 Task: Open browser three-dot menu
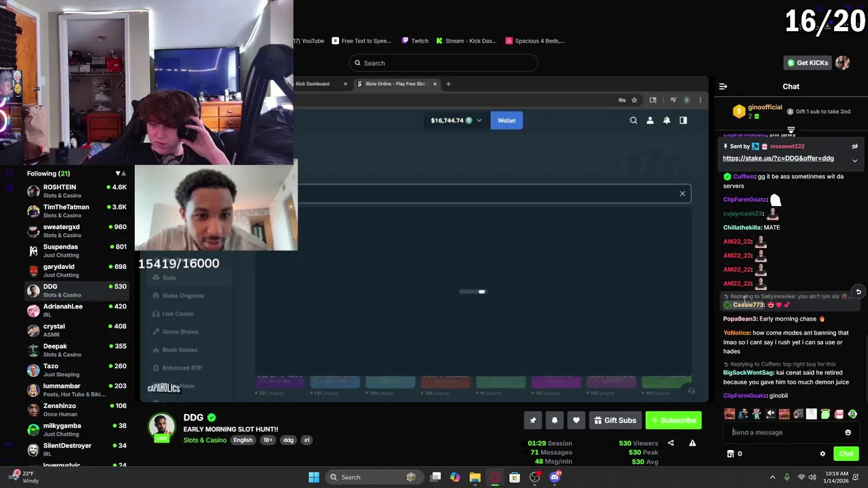point(700,100)
